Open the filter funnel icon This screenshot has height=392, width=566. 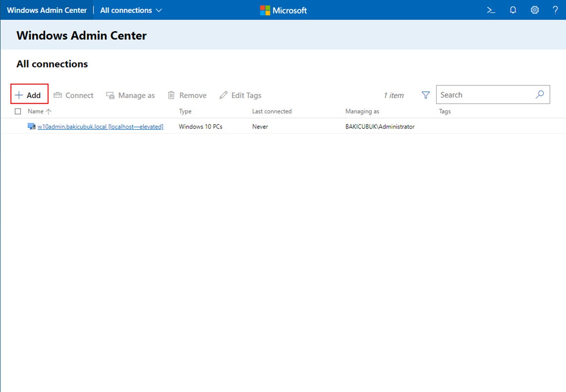click(426, 95)
